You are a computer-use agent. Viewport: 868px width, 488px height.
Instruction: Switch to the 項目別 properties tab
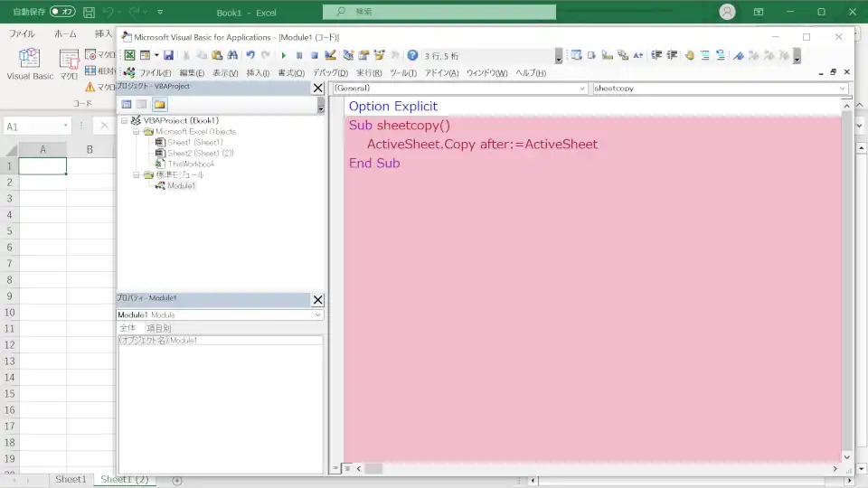tap(158, 328)
